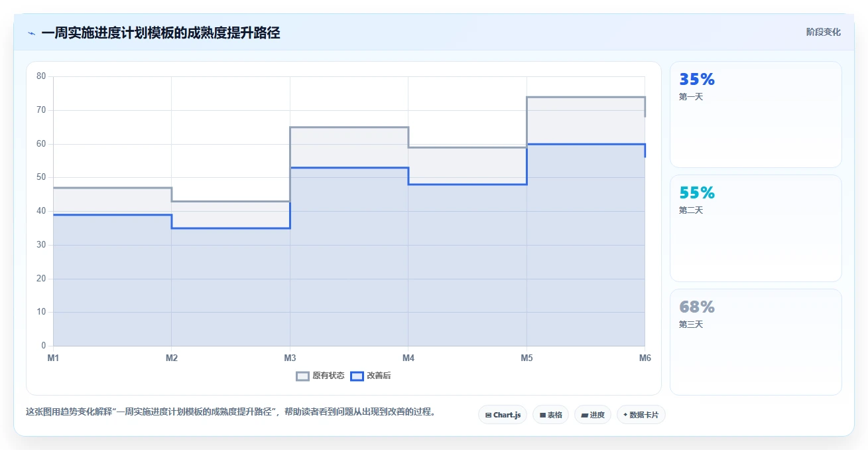Viewport: 868px width, 450px height.
Task: Click the 35% value
Action: 697,80
